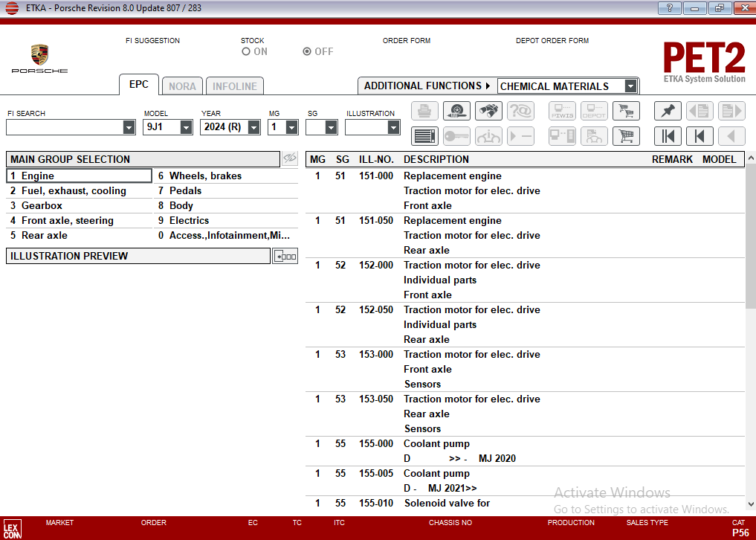The height and width of the screenshot is (540, 756).
Task: Select the 155-000 Coolant pump row
Action: (525, 451)
